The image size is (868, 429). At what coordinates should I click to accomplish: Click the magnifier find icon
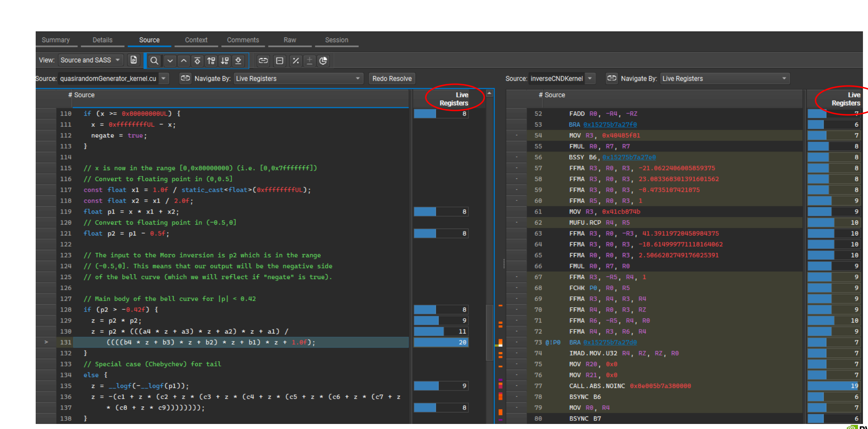point(154,61)
